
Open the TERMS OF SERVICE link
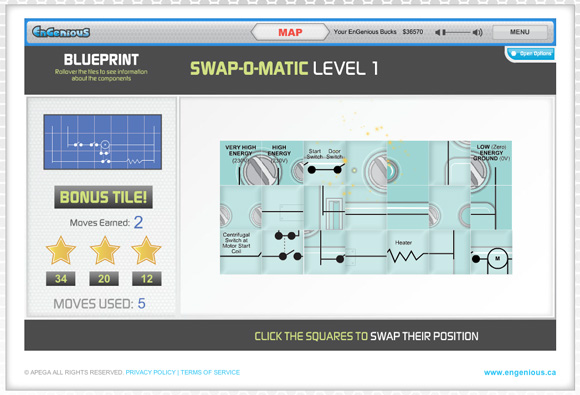pyautogui.click(x=210, y=372)
